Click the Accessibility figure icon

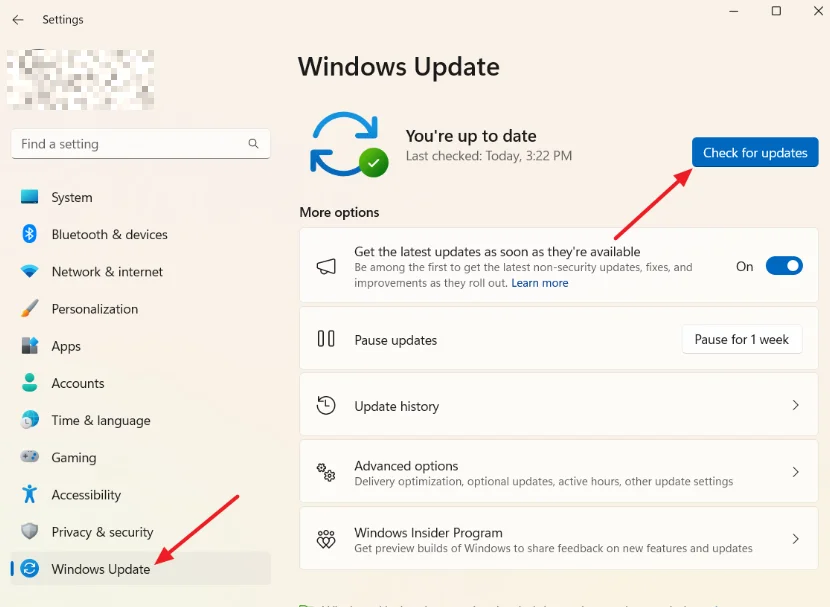point(30,494)
